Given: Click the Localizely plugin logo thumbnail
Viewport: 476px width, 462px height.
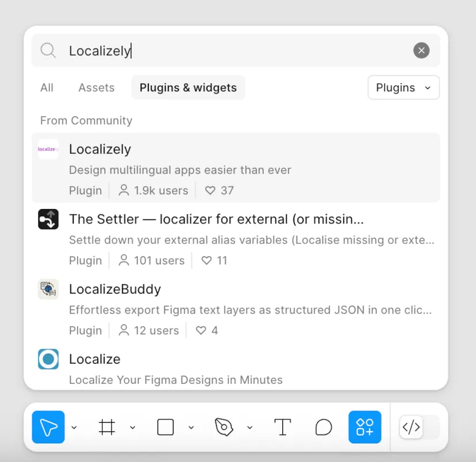Looking at the screenshot, I should tap(48, 149).
